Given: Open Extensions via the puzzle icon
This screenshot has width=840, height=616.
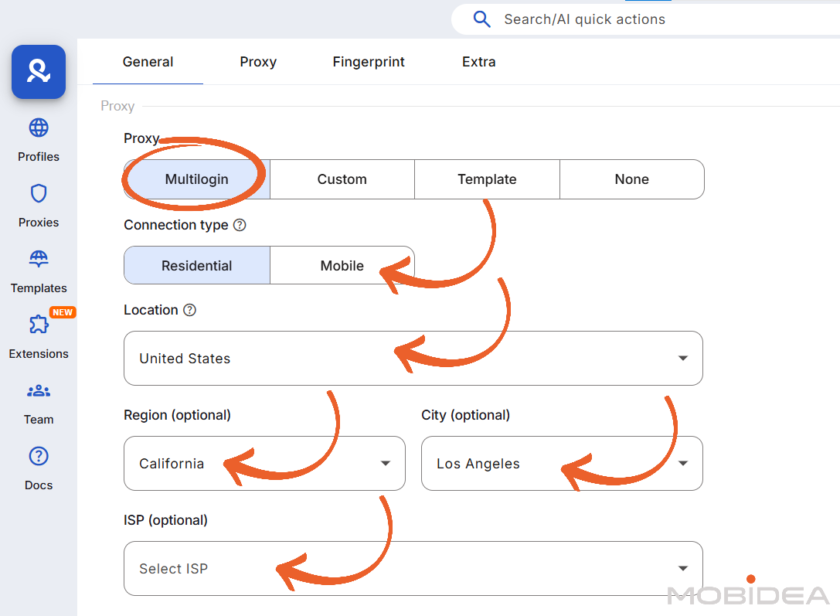Looking at the screenshot, I should tap(39, 325).
